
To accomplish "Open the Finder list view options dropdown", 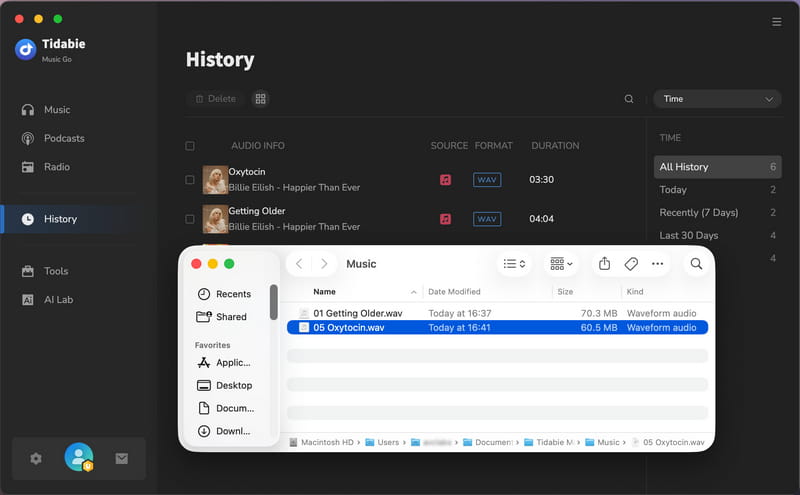I will (514, 264).
